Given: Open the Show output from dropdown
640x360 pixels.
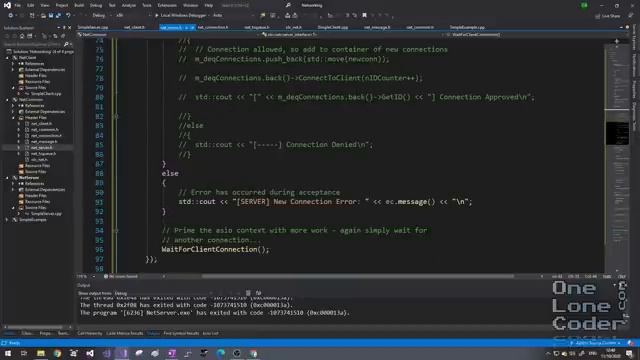Looking at the screenshot, I should [163, 293].
